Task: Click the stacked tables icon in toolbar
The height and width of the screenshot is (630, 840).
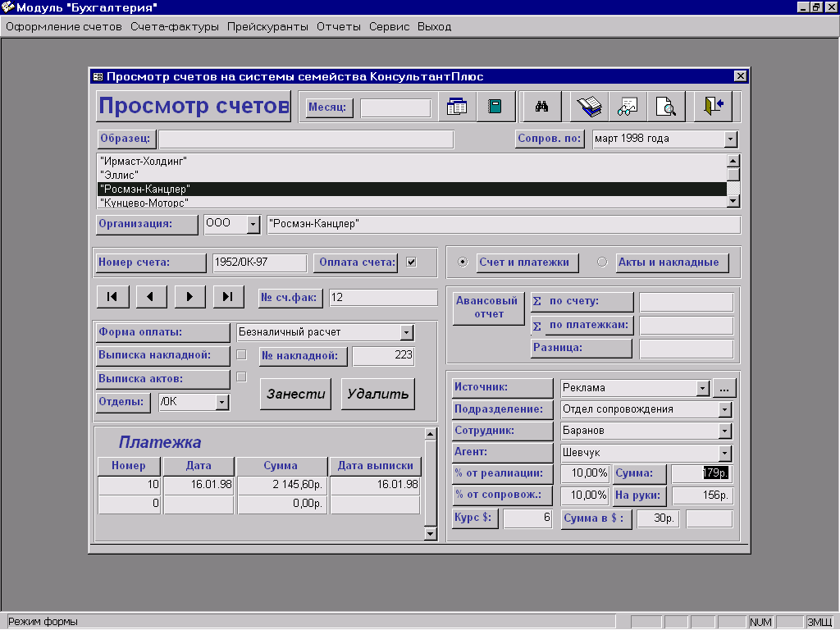Action: pos(456,107)
